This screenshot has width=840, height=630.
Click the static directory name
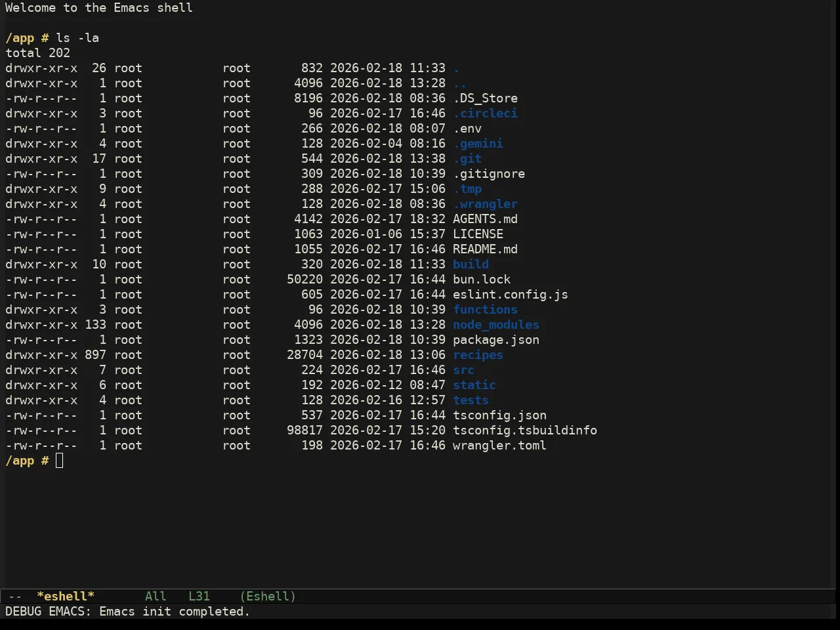pos(474,385)
